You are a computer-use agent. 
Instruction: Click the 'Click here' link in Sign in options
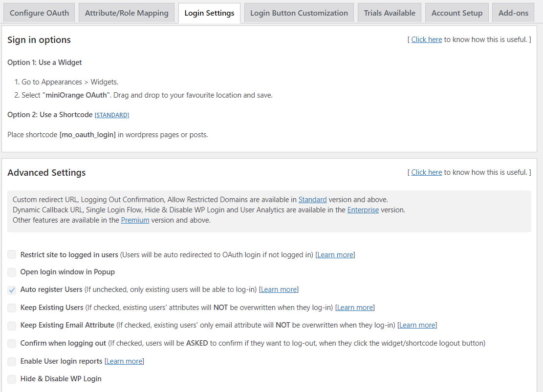pos(426,40)
